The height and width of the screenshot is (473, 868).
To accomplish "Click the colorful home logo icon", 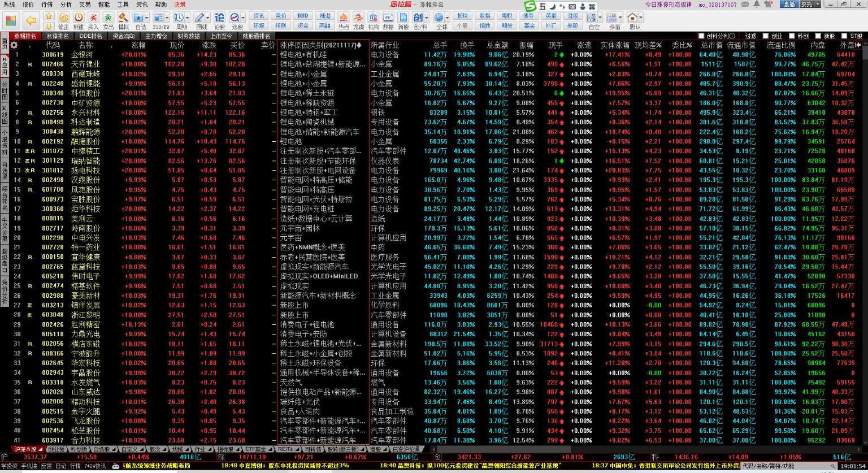I will pos(11,21).
